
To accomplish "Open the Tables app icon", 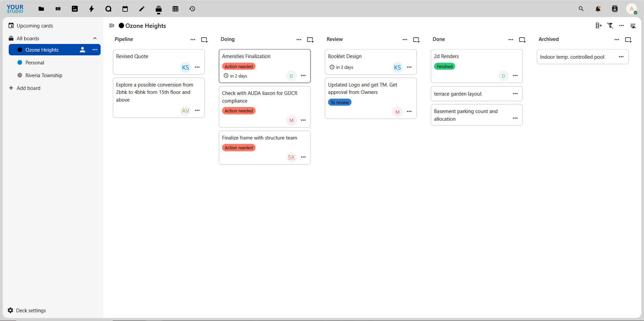I will point(175,9).
